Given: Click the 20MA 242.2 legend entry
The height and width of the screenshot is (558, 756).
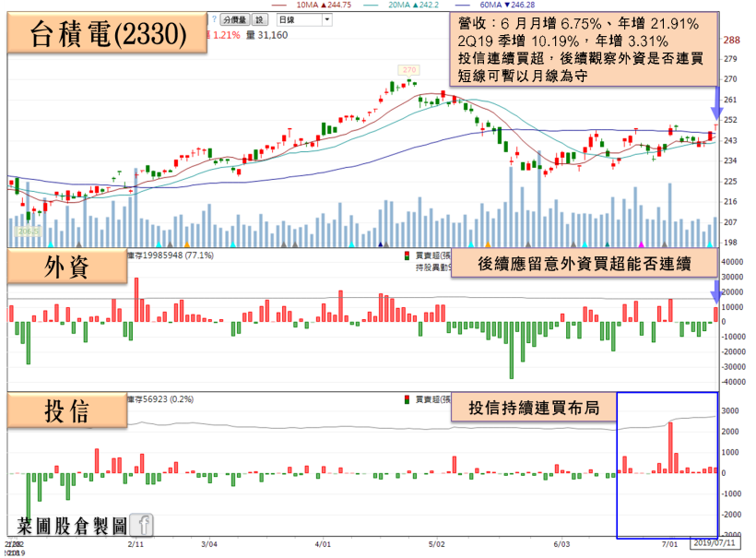Looking at the screenshot, I should [x=402, y=5].
